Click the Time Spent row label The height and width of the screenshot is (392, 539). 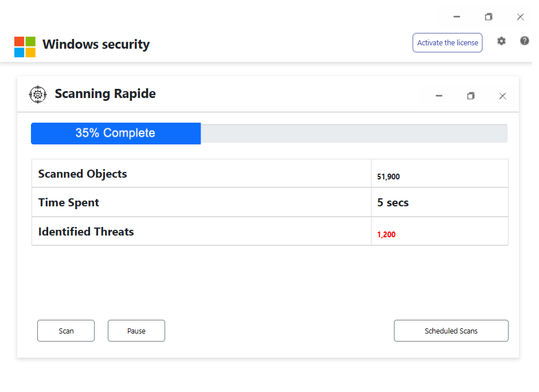[x=69, y=202]
